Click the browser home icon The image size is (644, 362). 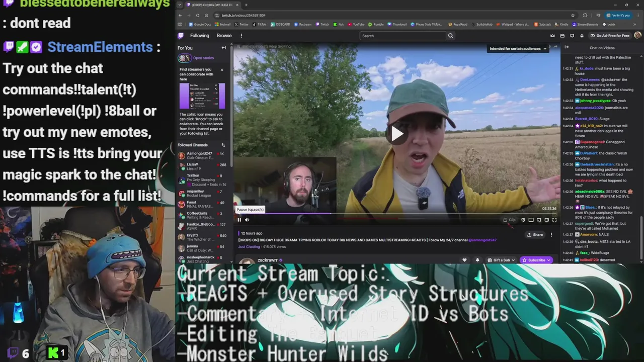206,16
